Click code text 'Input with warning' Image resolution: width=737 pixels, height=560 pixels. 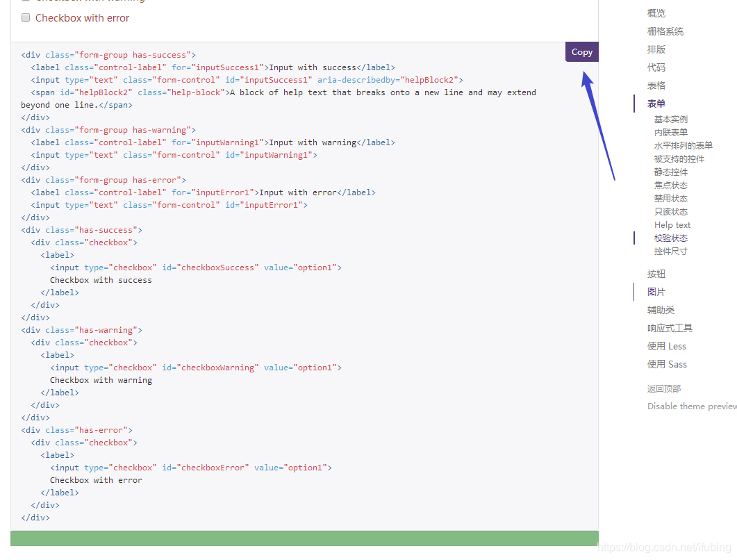point(313,142)
